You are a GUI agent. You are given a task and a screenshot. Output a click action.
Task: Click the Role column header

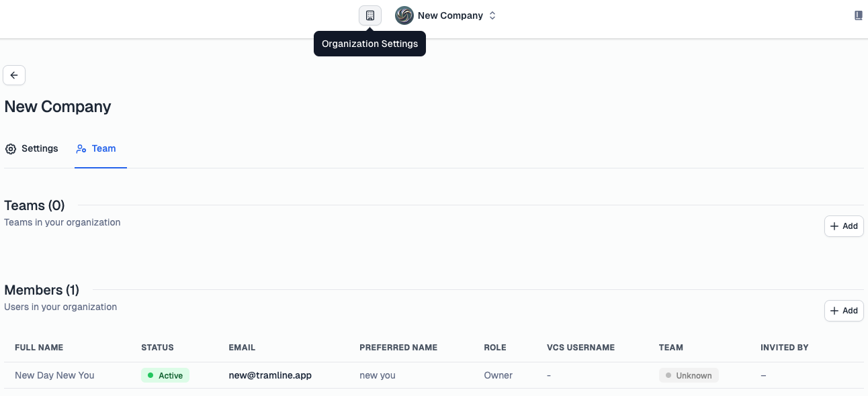point(495,348)
